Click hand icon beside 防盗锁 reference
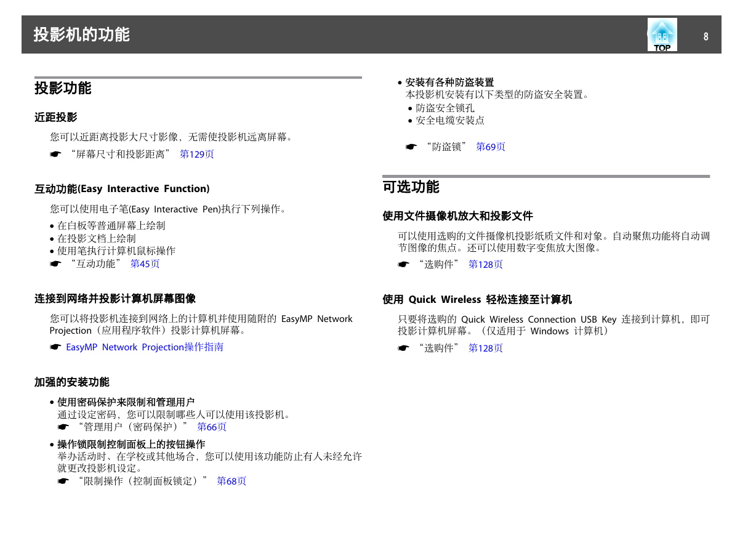Viewport: 756px width, 535px height. coord(411,147)
